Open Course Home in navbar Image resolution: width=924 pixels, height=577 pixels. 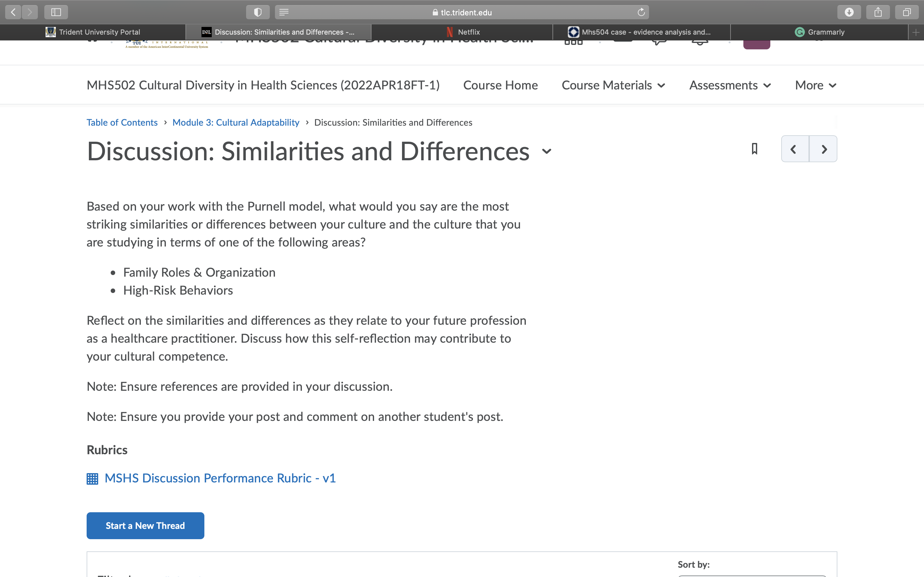[x=500, y=85]
